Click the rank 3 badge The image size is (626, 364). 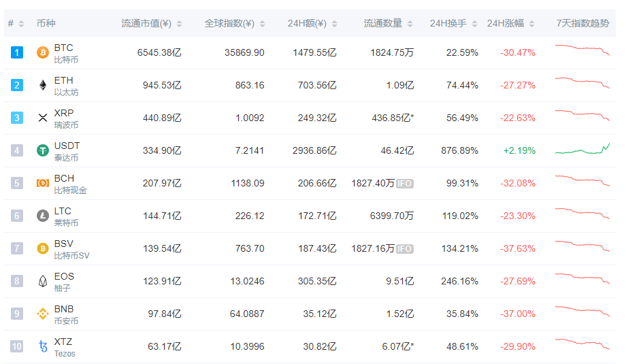click(x=17, y=118)
